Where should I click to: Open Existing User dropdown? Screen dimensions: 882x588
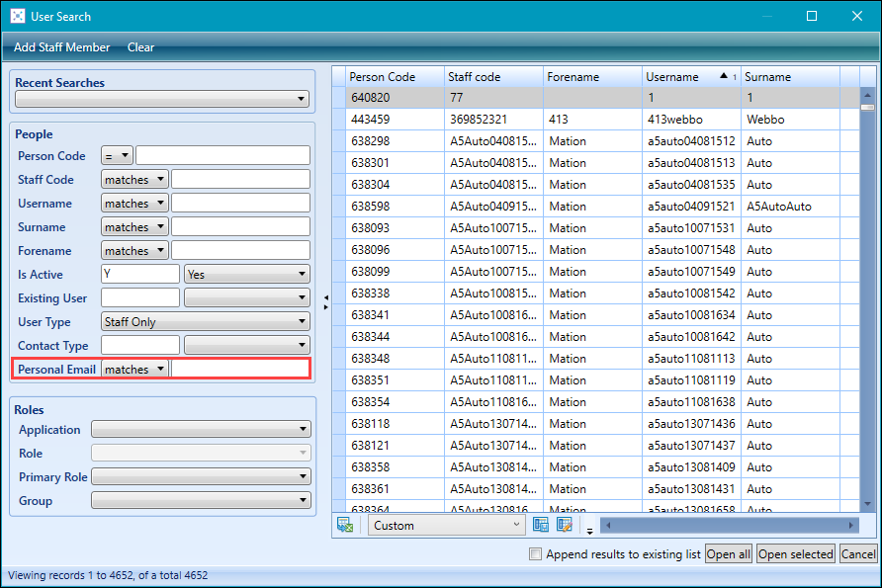point(247,297)
